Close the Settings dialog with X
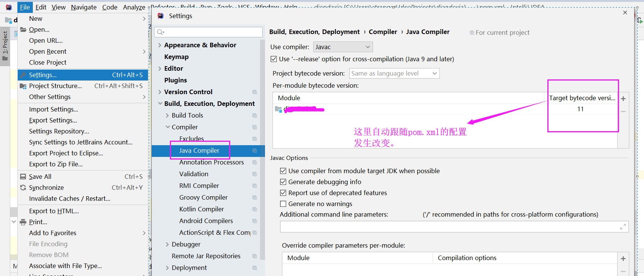 click(625, 12)
